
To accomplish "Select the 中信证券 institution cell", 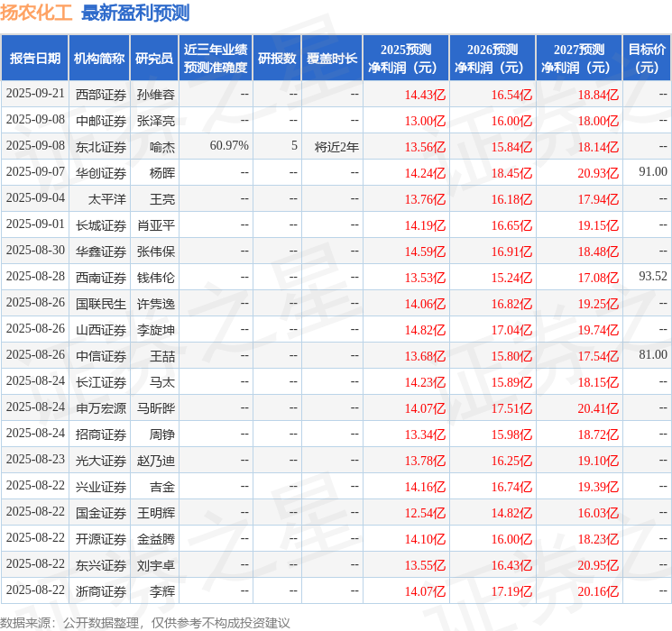I will pos(101,356).
